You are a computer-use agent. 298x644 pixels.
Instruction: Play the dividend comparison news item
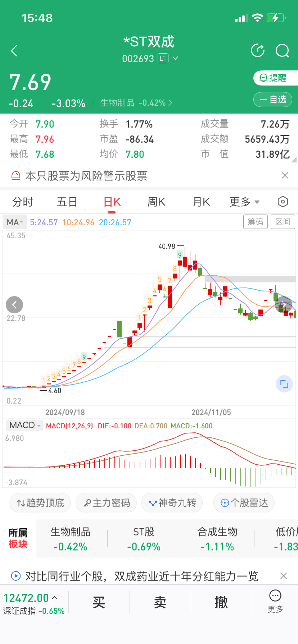tap(16, 576)
